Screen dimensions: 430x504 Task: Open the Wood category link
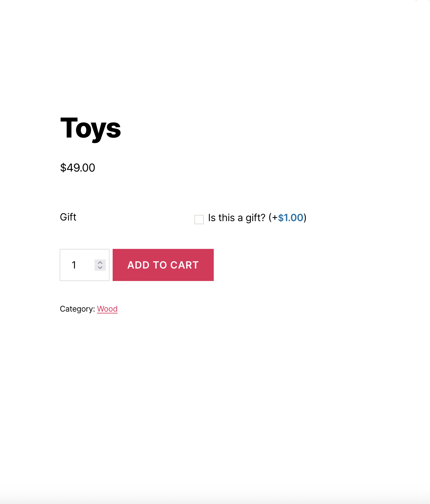[x=107, y=309]
